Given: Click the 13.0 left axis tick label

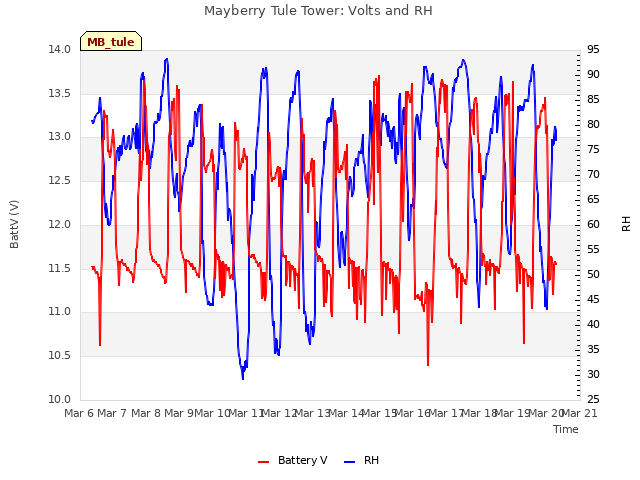Looking at the screenshot, I should [x=60, y=137].
